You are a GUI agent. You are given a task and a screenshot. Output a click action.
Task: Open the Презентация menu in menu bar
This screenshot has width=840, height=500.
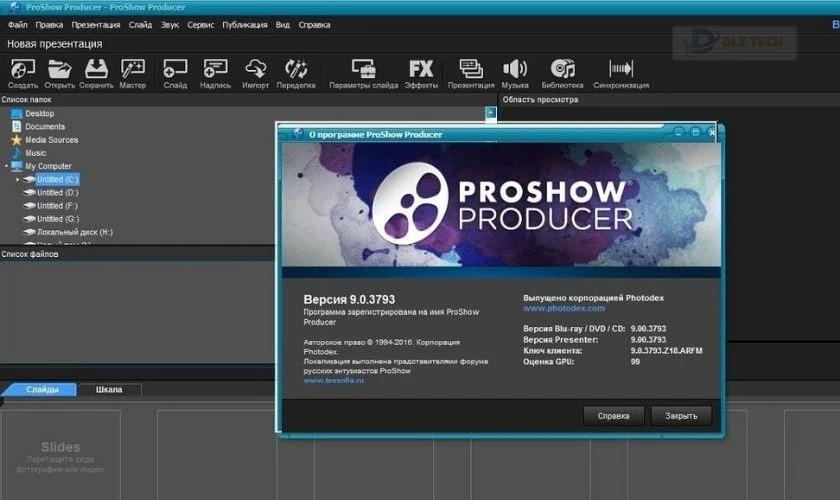pos(96,25)
